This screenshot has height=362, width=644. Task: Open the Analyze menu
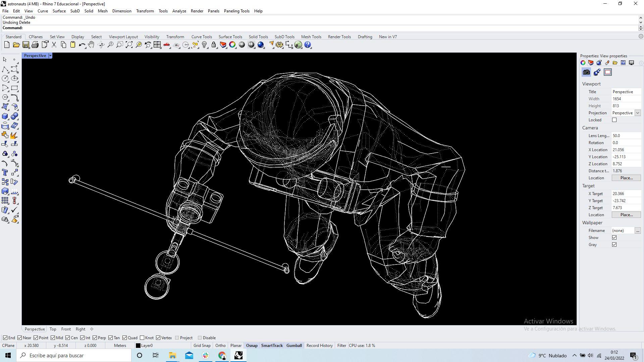[179, 11]
